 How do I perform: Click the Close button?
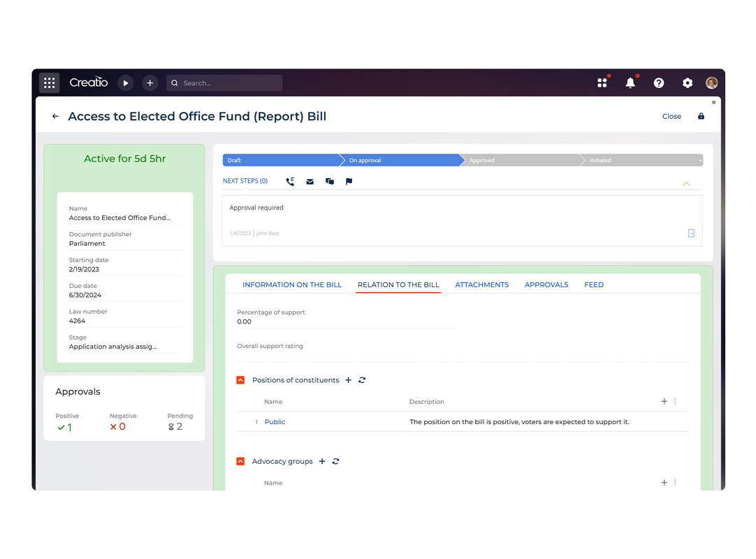(671, 117)
